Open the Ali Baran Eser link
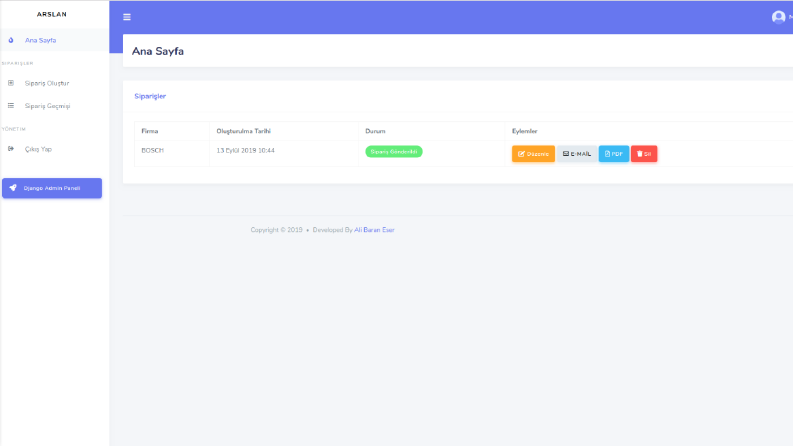This screenshot has width=793, height=446. tap(374, 230)
